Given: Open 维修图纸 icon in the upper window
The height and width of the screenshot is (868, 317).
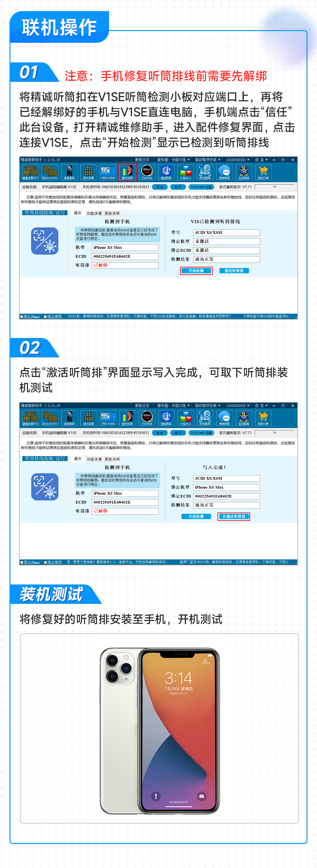Looking at the screenshot, I should click(x=166, y=172).
